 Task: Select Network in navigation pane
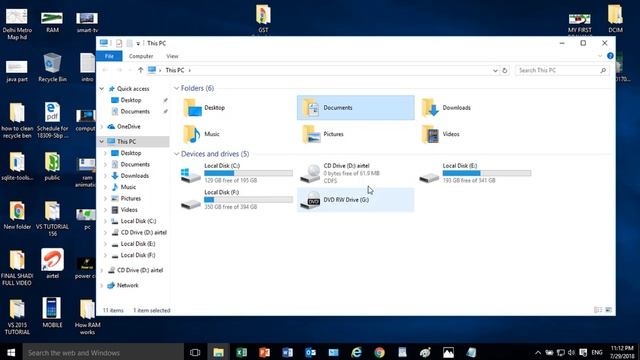point(127,285)
